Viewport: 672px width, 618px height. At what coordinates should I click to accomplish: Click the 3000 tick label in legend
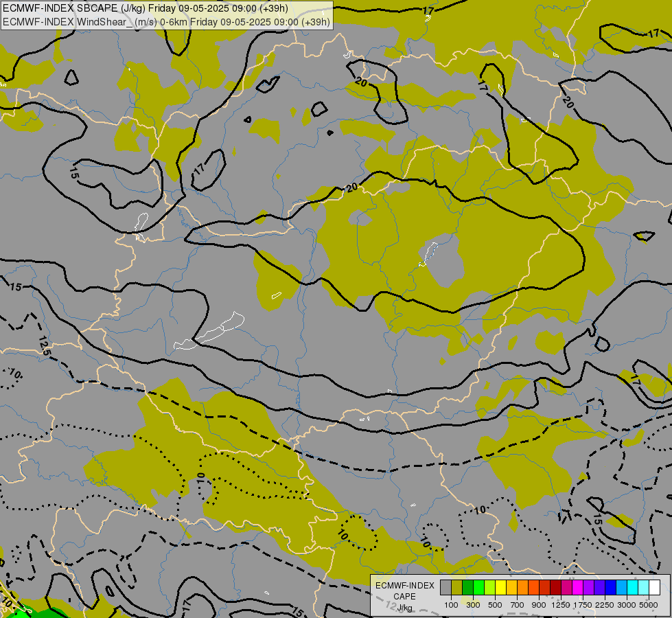pos(627,605)
